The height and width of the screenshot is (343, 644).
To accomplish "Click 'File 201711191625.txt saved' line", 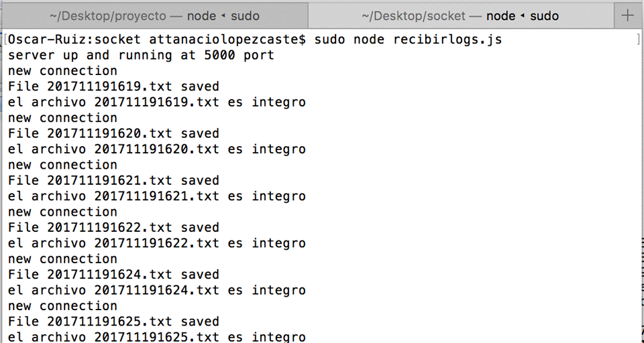I will coord(113,322).
